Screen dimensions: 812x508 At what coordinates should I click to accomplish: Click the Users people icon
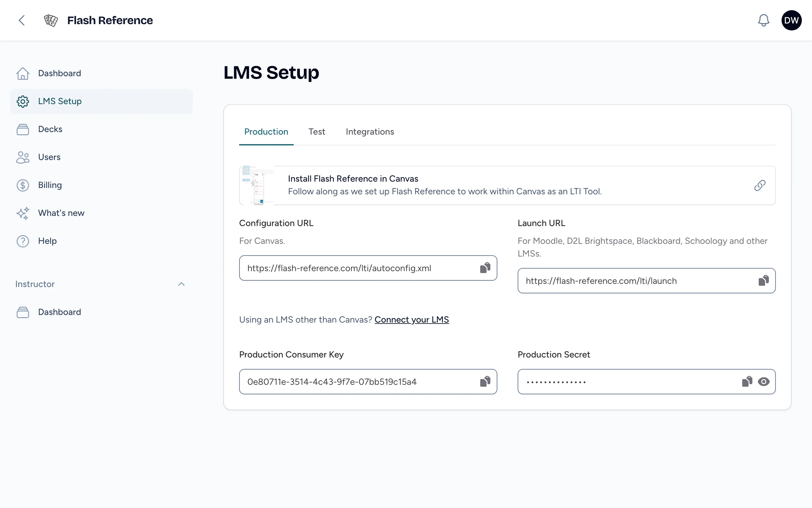coord(23,157)
